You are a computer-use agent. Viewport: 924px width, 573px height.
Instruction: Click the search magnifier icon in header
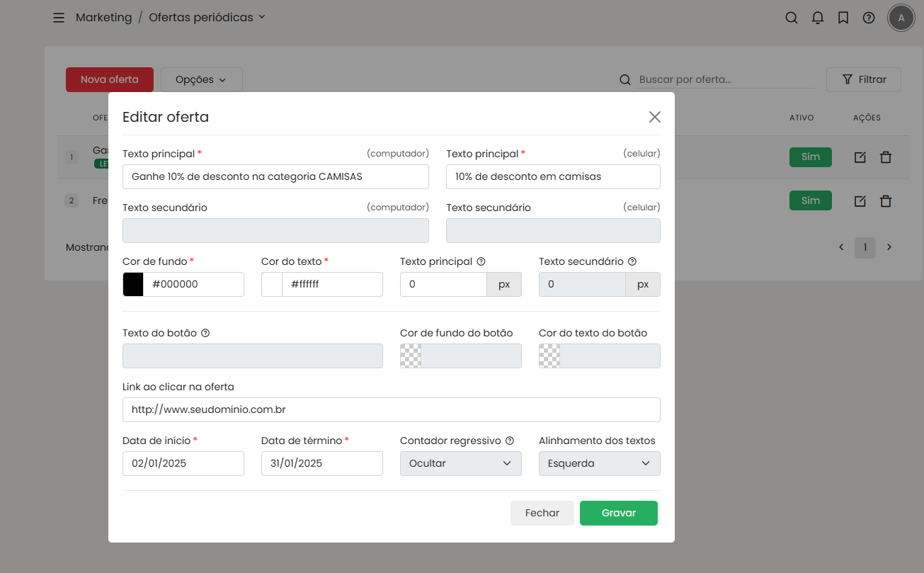click(x=792, y=18)
